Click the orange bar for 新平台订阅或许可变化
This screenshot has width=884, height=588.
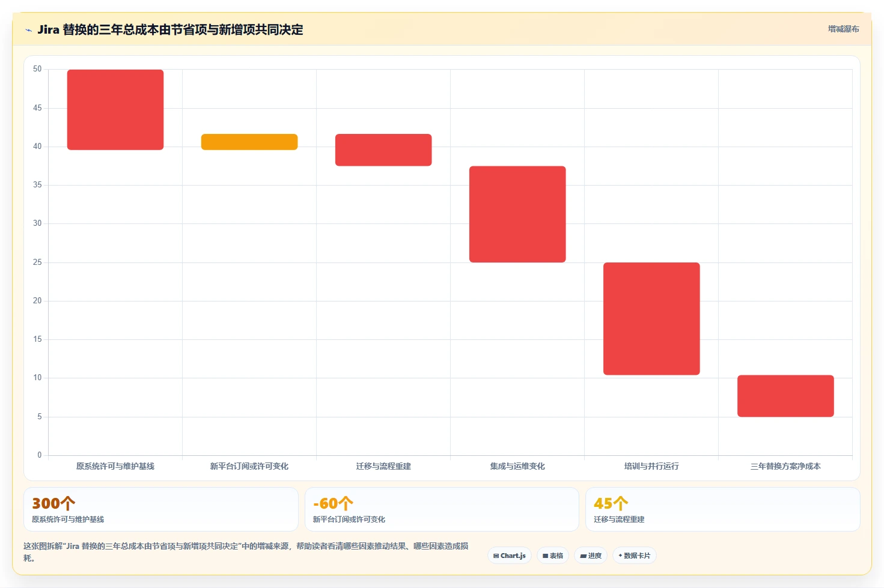[x=249, y=142]
